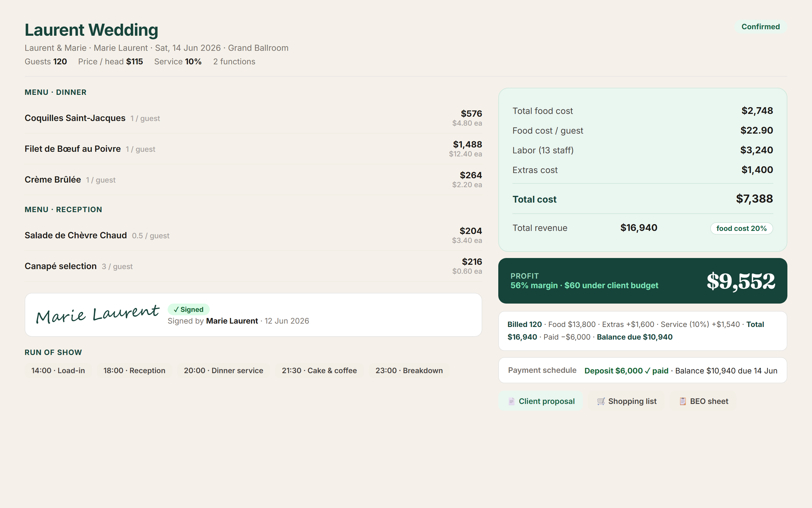This screenshot has width=812, height=508.
Task: Click the Total revenue $16,940 value
Action: pyautogui.click(x=639, y=228)
